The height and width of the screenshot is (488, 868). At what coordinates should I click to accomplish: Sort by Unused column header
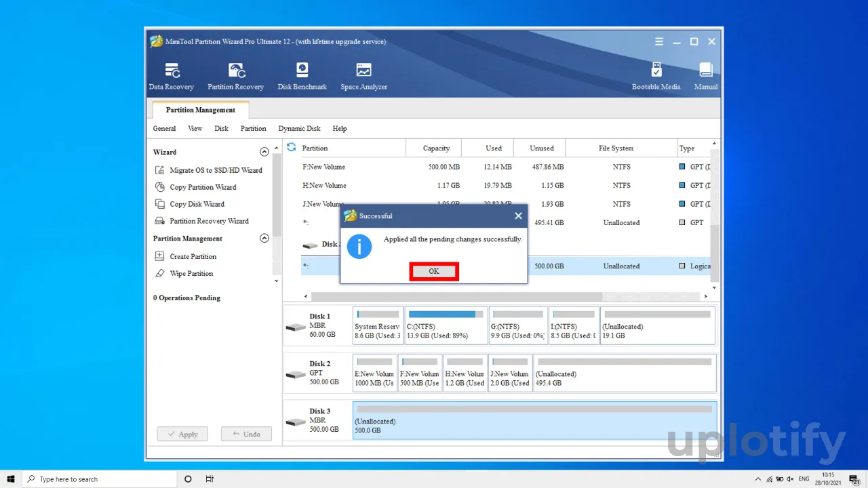[x=538, y=148]
